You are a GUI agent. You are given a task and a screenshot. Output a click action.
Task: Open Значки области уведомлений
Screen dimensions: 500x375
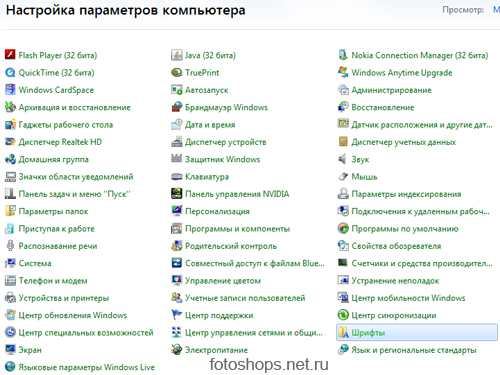pyautogui.click(x=76, y=176)
